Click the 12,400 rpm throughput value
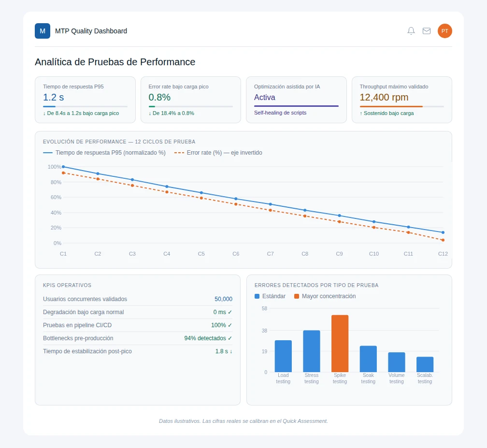The image size is (487, 448). pos(384,97)
